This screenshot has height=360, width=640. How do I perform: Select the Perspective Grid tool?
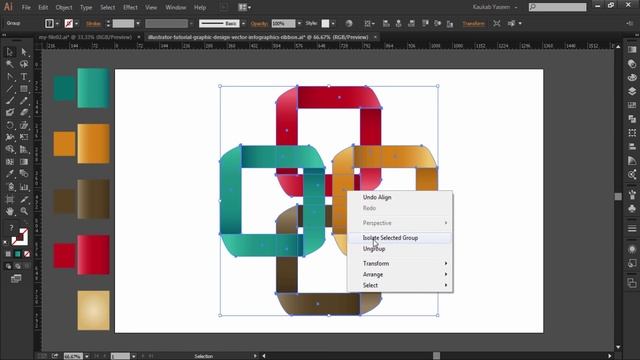coord(24,149)
